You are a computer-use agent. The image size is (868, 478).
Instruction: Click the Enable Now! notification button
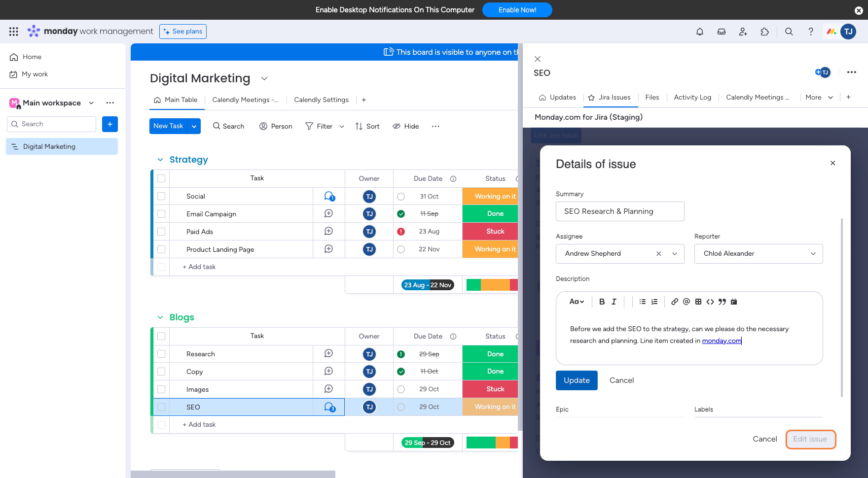(x=517, y=10)
